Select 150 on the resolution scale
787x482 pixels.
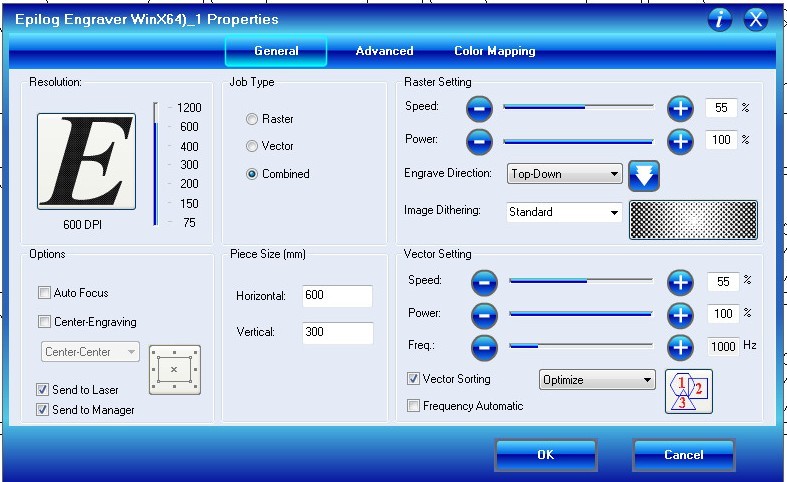coord(189,204)
